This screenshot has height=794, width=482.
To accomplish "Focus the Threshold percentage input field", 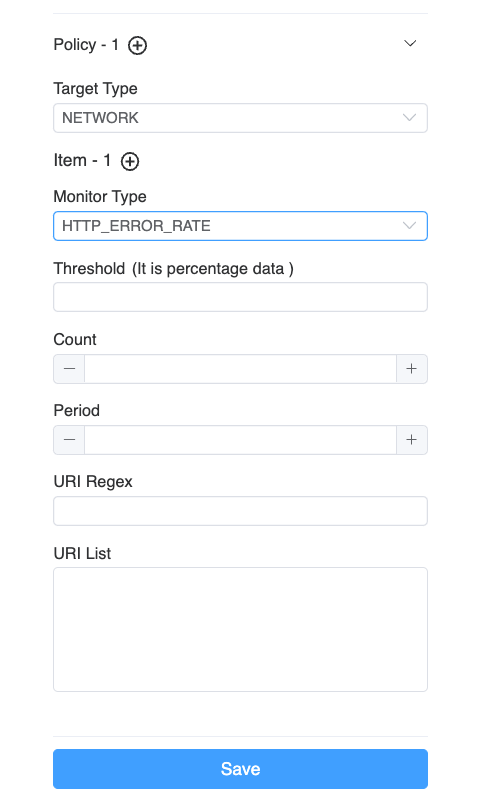I will (x=240, y=297).
